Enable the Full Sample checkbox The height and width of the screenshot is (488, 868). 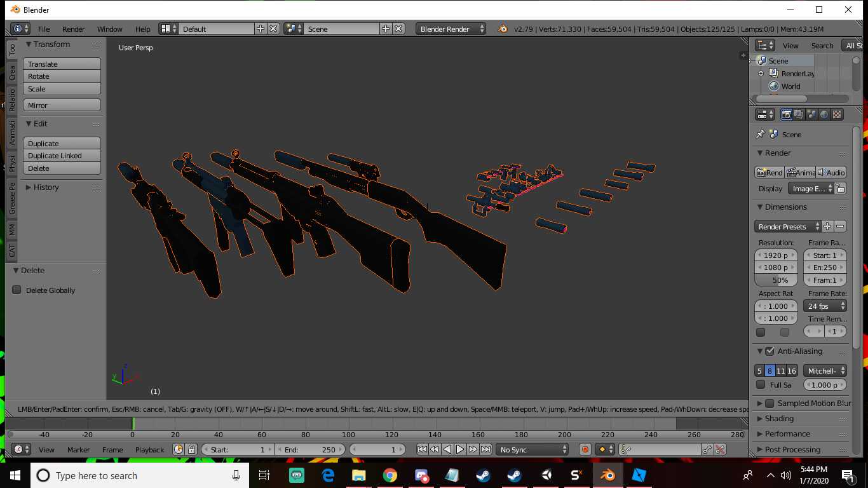click(x=761, y=384)
